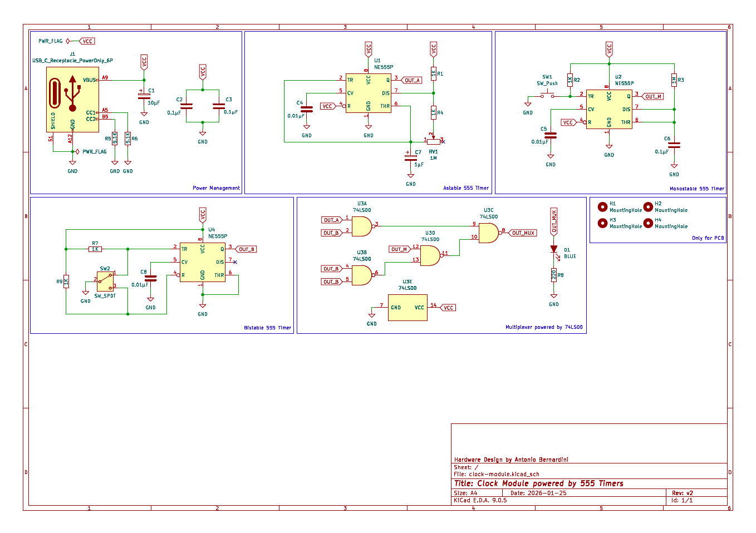Select the C6 0.1µF capacitor
Viewport: 756px width, 533px height.
[674, 145]
